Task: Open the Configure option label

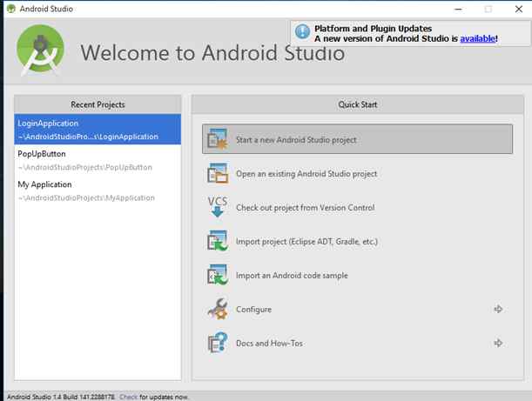Action: click(253, 310)
